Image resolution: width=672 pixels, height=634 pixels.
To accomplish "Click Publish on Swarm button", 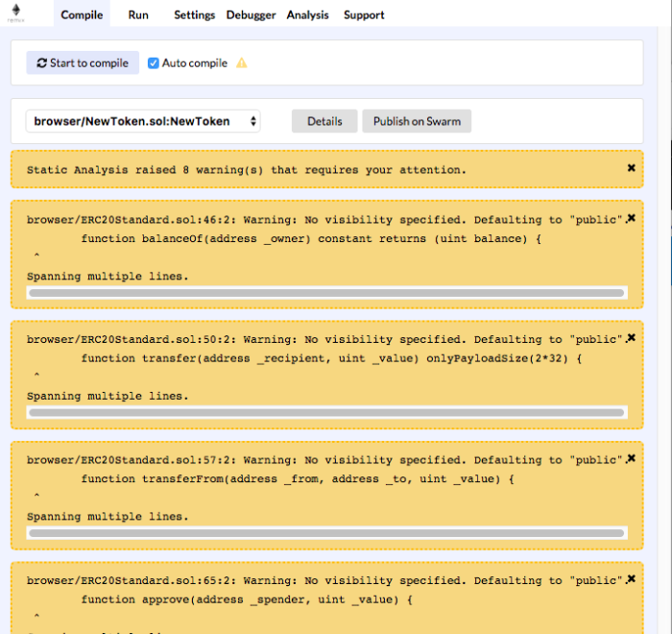I will point(417,121).
